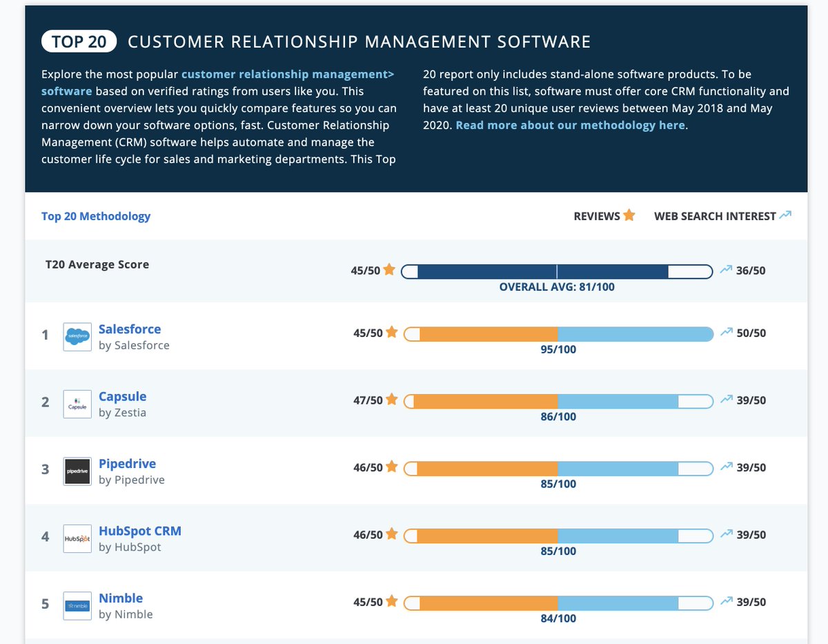Click the HubSpot logo thumbnail
Screen dimensions: 828x644
[x=77, y=538]
